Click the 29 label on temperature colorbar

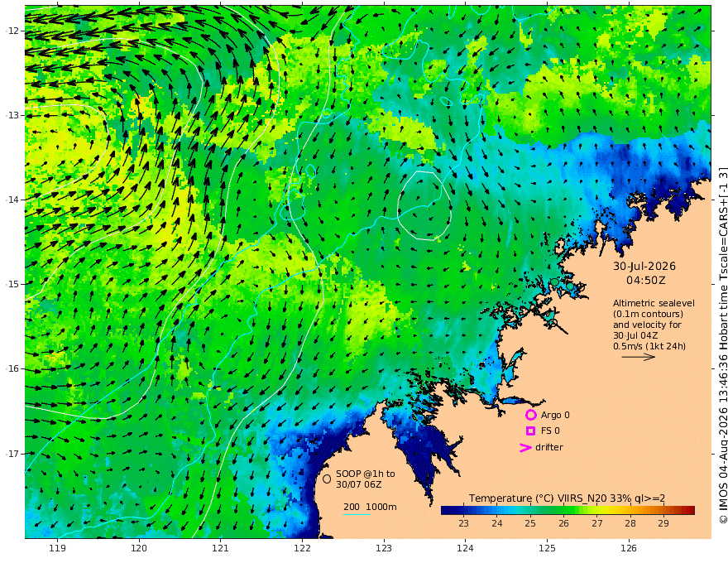coord(663,523)
